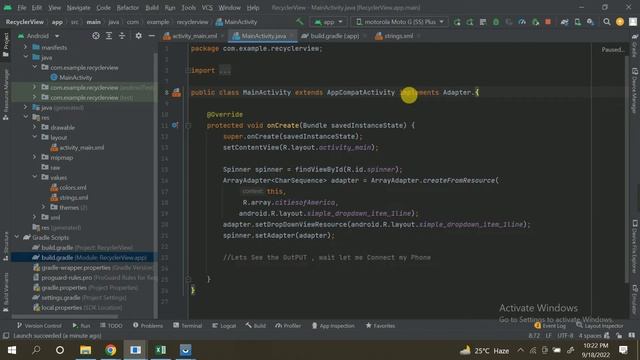Collapse the res folder
640x360 pixels.
(26, 117)
